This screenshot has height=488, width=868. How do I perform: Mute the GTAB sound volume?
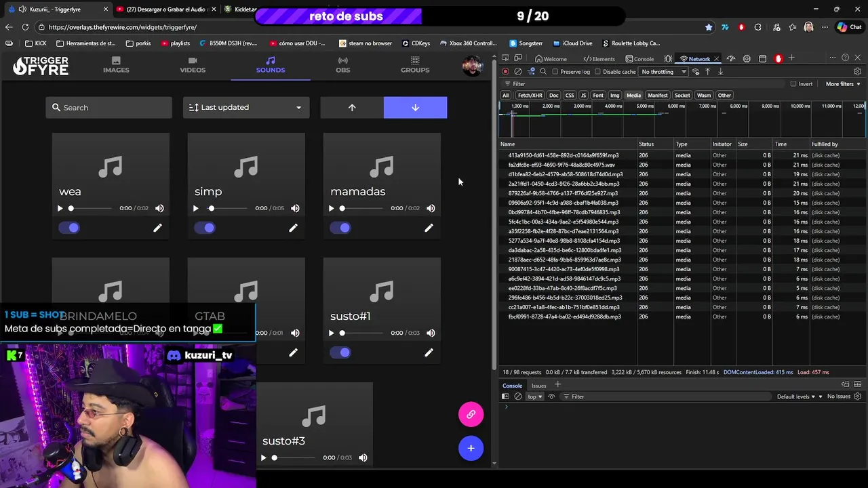pyautogui.click(x=295, y=333)
